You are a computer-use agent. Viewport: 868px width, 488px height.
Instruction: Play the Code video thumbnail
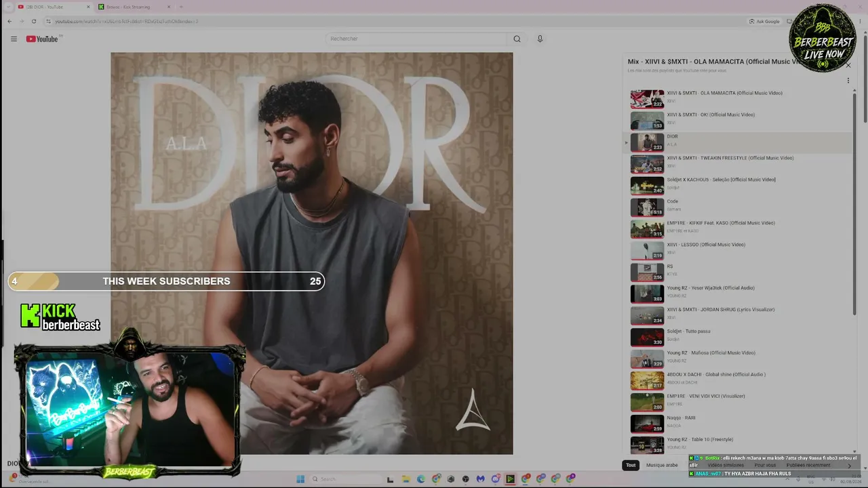click(x=647, y=207)
